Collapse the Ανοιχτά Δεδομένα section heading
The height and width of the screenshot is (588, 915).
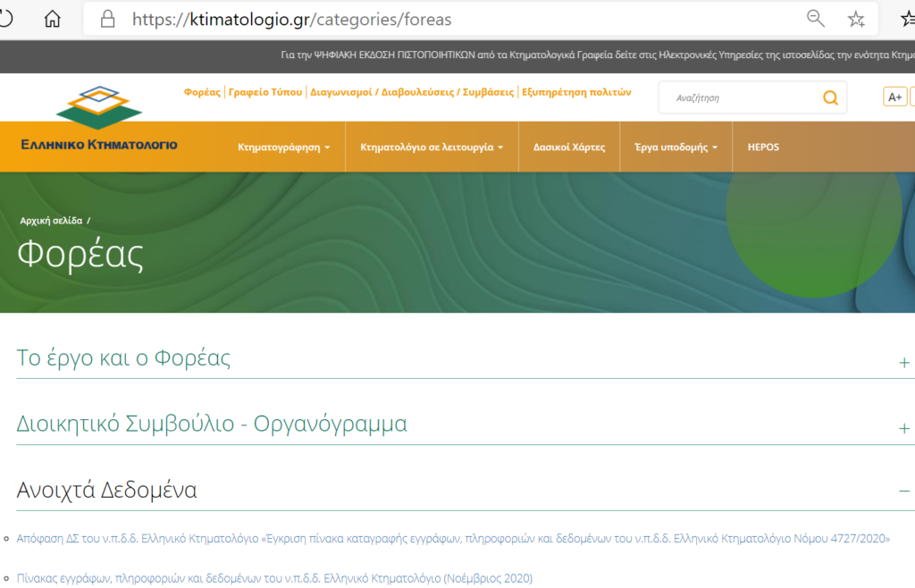tap(107, 490)
